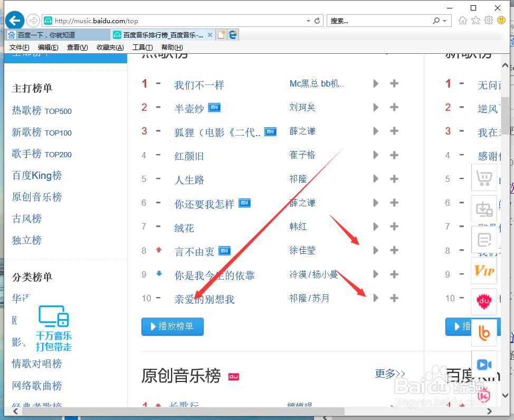Viewport: 514px width, 420px height.
Task: Open the 编辑(E) menu
Action: (x=48, y=47)
